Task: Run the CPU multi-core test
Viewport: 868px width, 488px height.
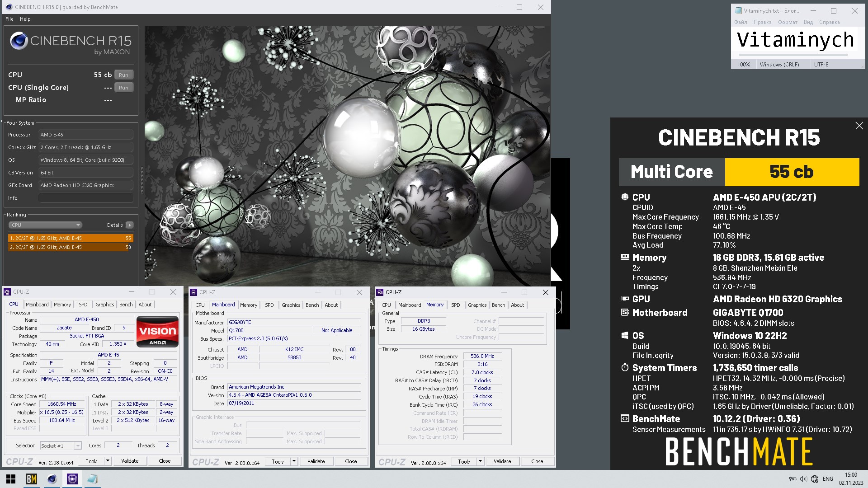Action: 124,75
